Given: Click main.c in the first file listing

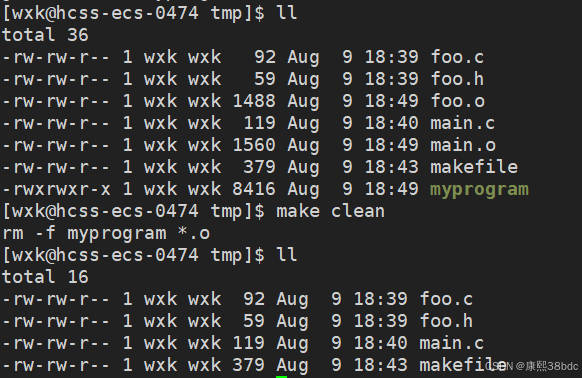Looking at the screenshot, I should click(462, 123).
